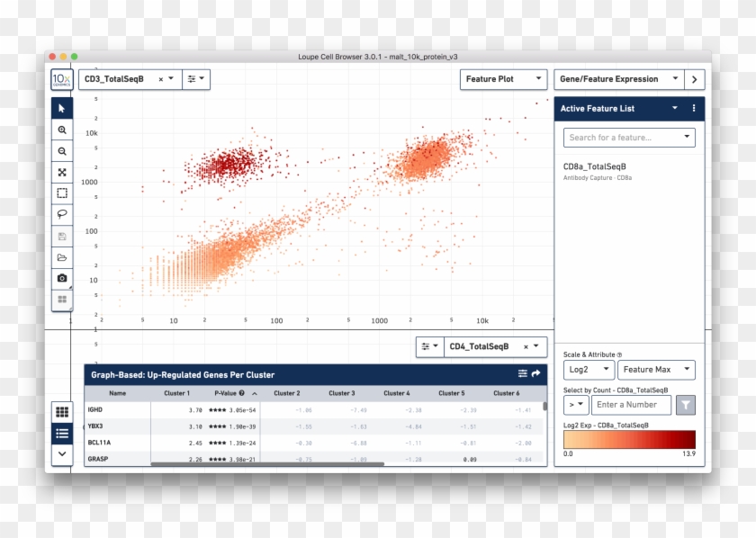Open a file with the folder icon
Image resolution: width=756 pixels, height=538 pixels.
61,257
